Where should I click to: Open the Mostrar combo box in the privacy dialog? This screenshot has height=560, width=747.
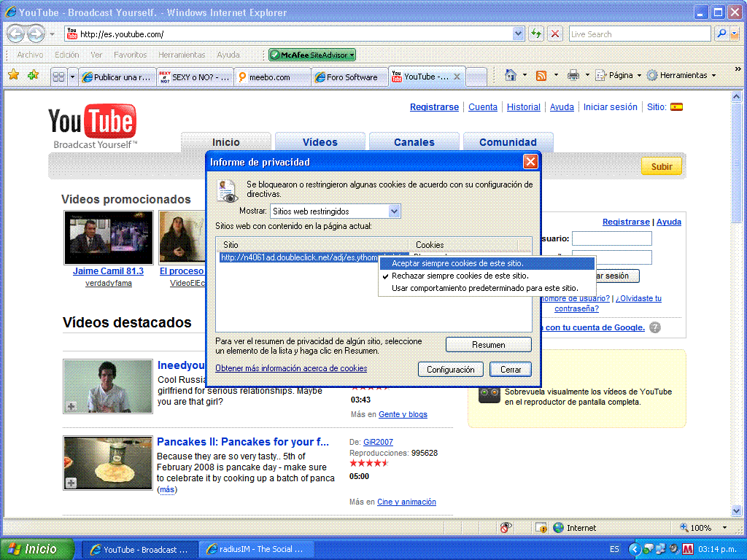[x=336, y=211]
